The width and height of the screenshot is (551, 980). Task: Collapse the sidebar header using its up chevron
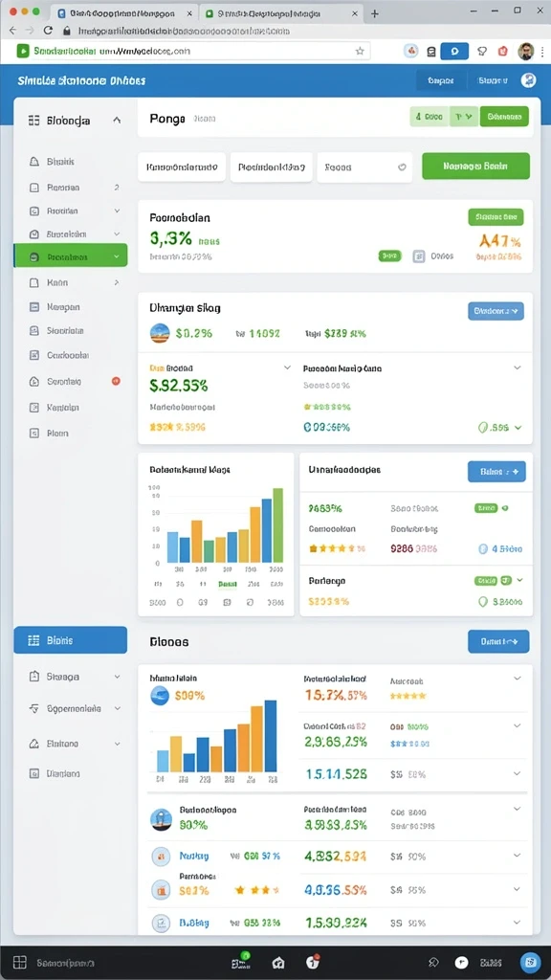(116, 120)
